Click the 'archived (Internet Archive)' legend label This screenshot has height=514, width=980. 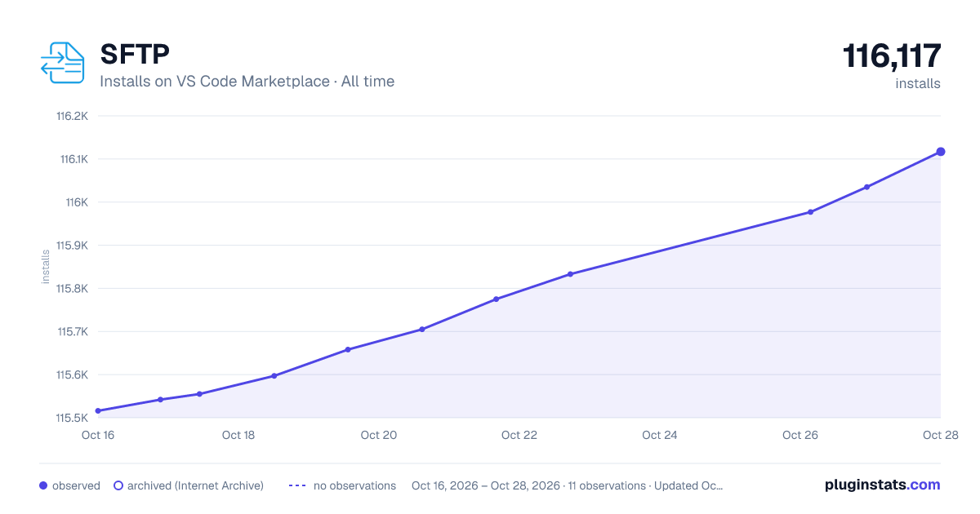pyautogui.click(x=195, y=485)
